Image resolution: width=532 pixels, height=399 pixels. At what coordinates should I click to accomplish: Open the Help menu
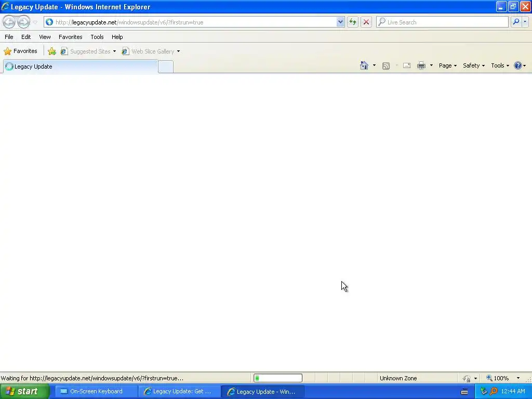tap(117, 37)
